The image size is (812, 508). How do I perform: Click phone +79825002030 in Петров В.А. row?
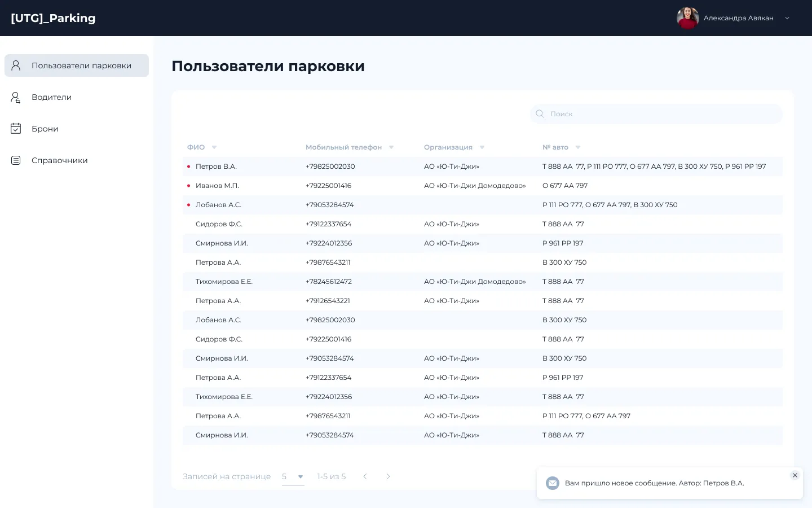[x=330, y=167]
